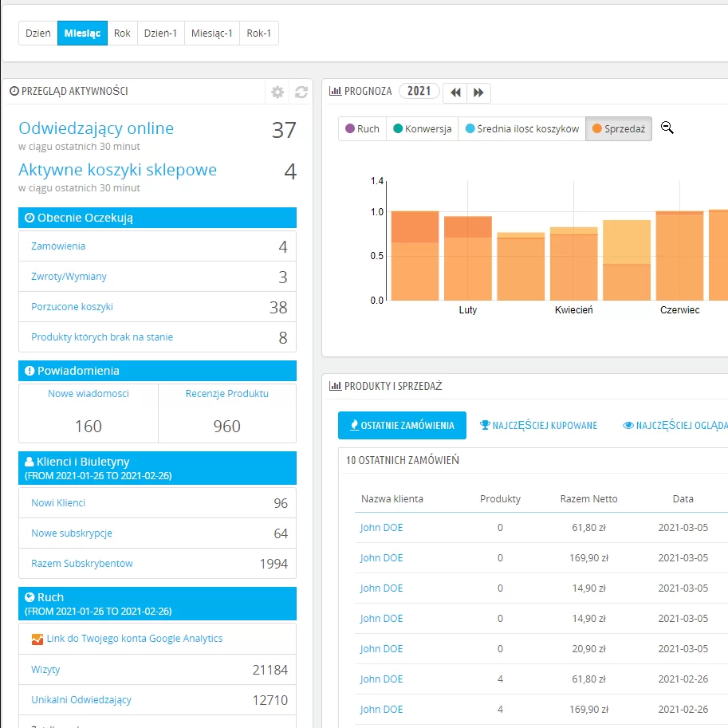This screenshot has height=728, width=728.
Task: Click the chart zoom magnifier icon
Action: tap(667, 128)
